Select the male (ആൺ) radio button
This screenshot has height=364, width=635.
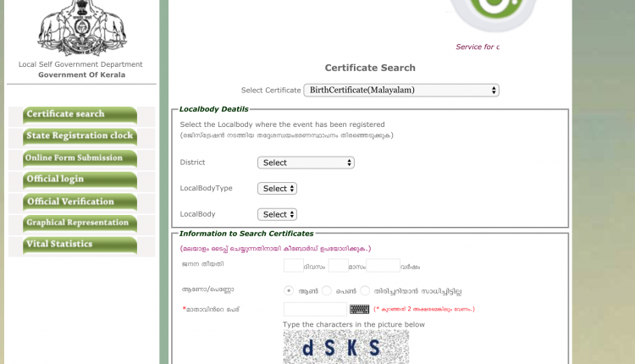coord(289,290)
